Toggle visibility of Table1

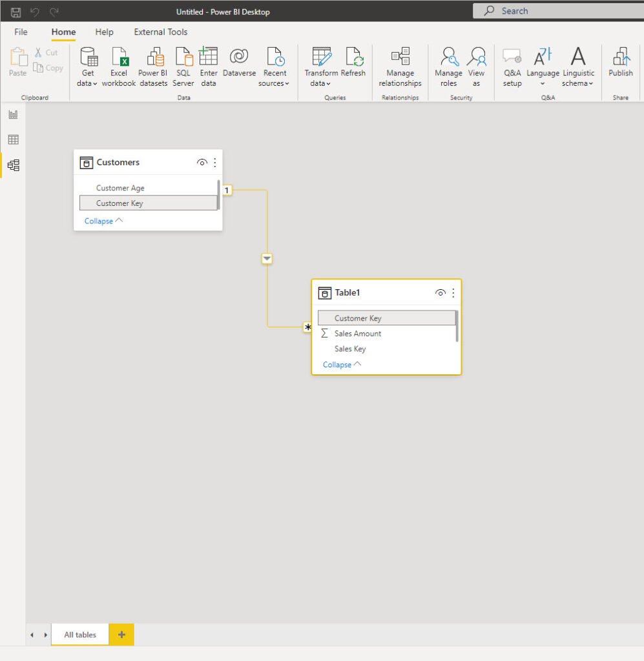tap(441, 292)
